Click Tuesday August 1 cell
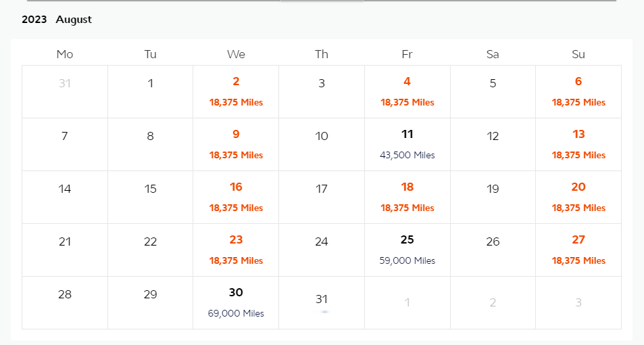This screenshot has width=644, height=345. point(150,91)
